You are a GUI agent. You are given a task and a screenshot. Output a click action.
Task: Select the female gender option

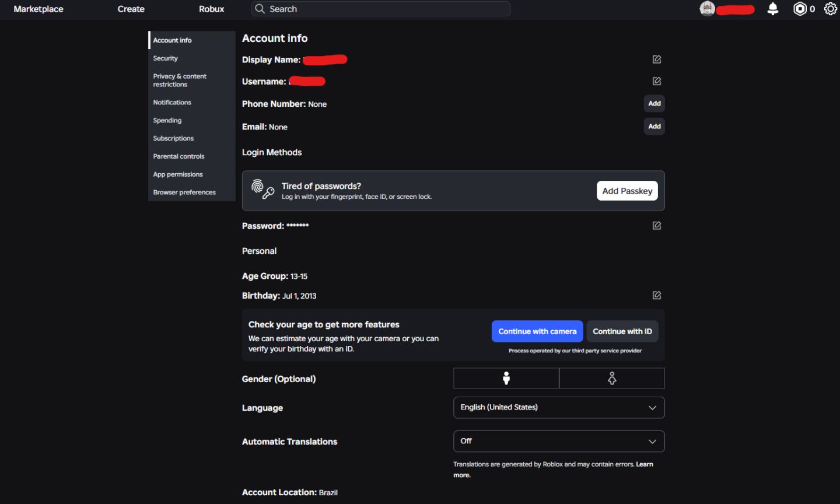pos(612,378)
